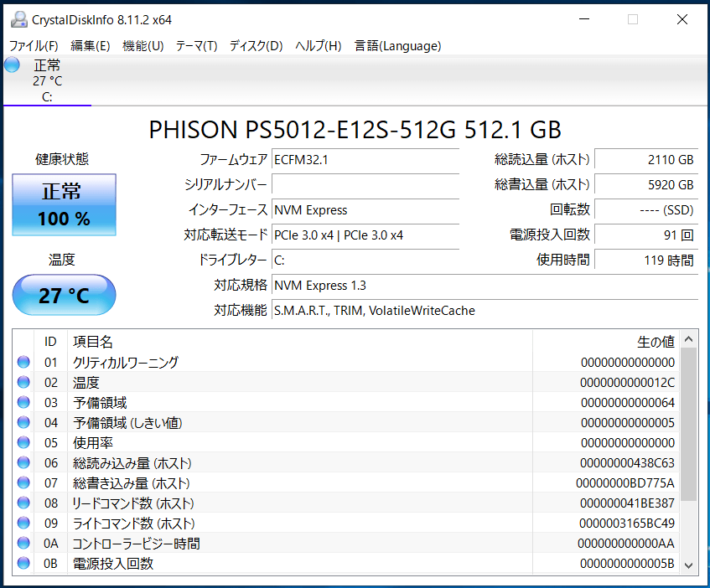710x588 pixels.
Task: Click the 対応規格 field NVM Express 1.3
Action: point(485,286)
